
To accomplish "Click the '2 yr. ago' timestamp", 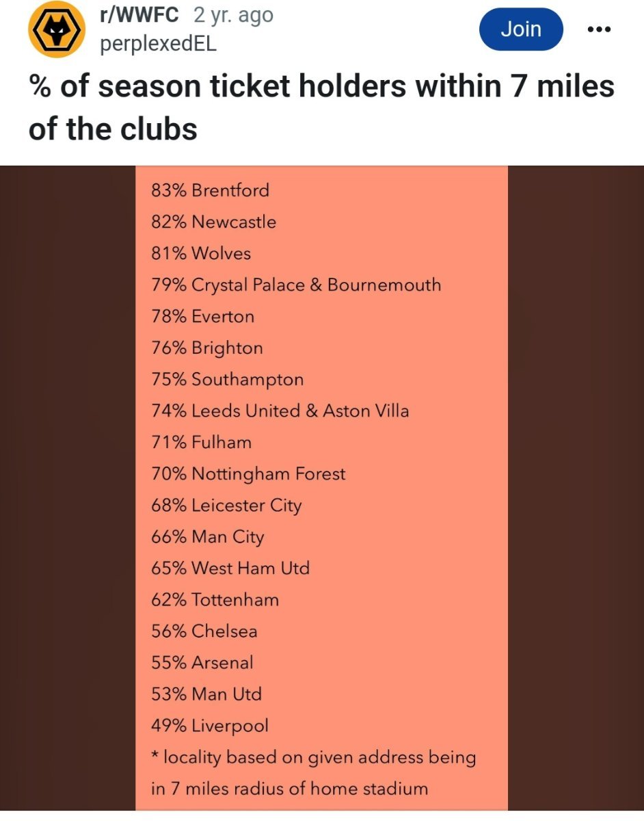I will coord(232,14).
